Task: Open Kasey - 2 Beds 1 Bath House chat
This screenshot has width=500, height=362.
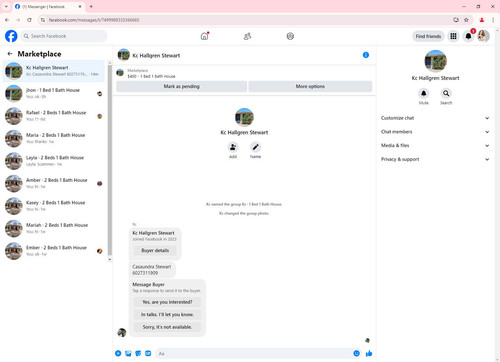Action: click(54, 206)
